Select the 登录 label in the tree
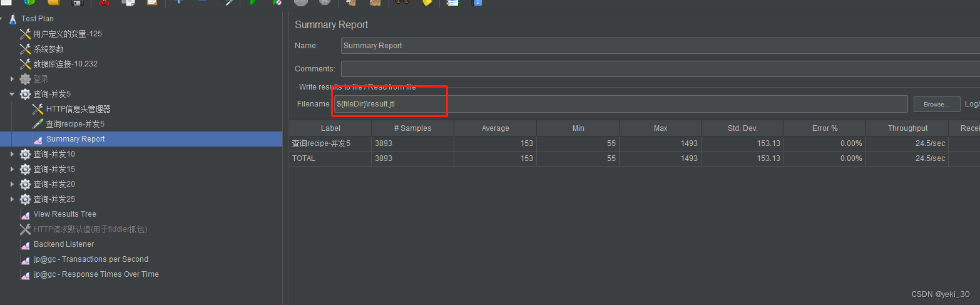The image size is (980, 305). click(41, 79)
